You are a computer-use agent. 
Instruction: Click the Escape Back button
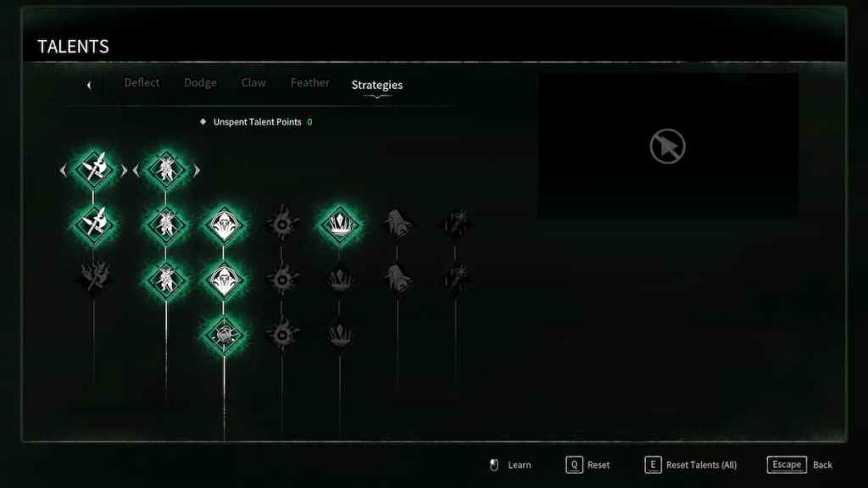[x=799, y=465]
